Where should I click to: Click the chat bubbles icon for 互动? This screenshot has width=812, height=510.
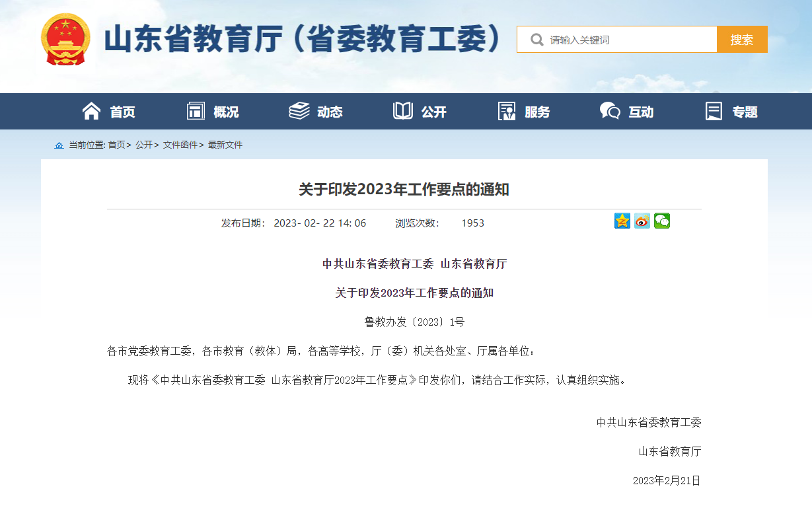609,111
